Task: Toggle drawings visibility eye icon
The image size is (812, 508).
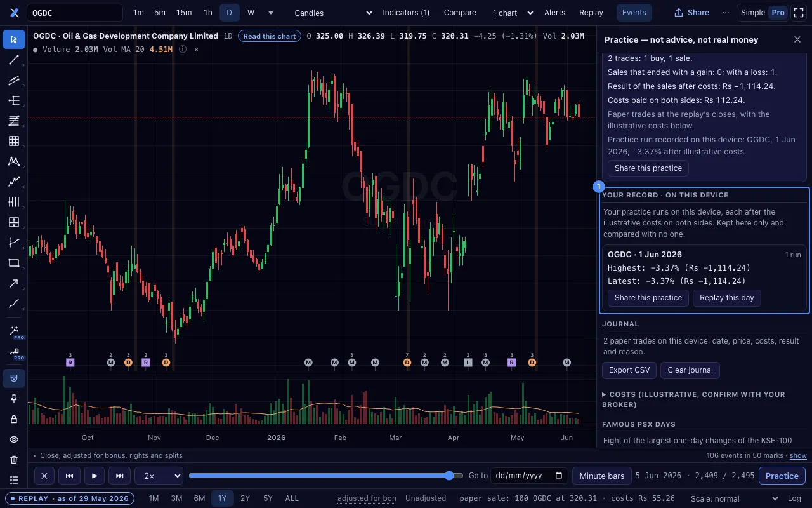Action: tap(14, 439)
